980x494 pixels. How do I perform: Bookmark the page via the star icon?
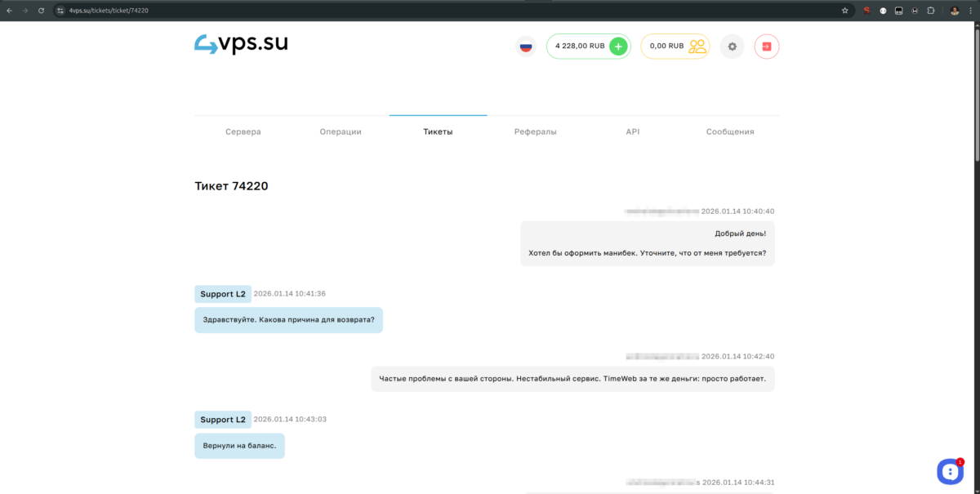845,11
